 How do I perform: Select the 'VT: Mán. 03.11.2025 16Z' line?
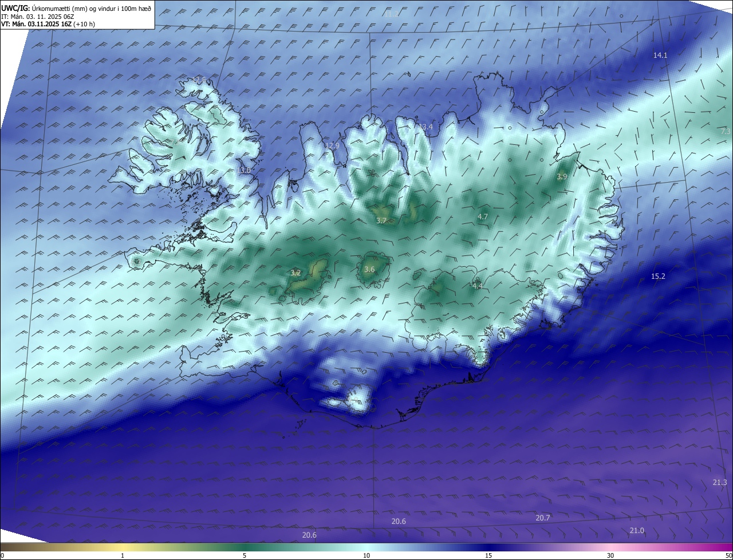(x=48, y=24)
